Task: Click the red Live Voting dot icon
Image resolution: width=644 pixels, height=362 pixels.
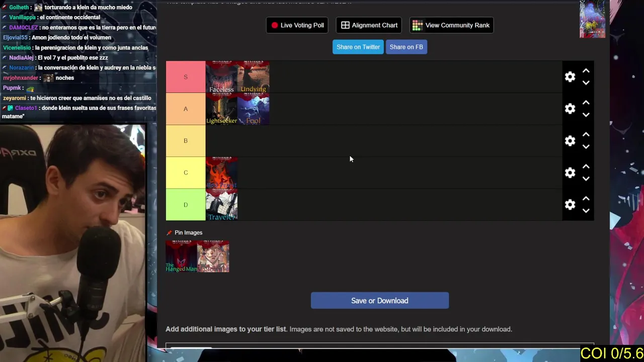Action: coord(275,25)
